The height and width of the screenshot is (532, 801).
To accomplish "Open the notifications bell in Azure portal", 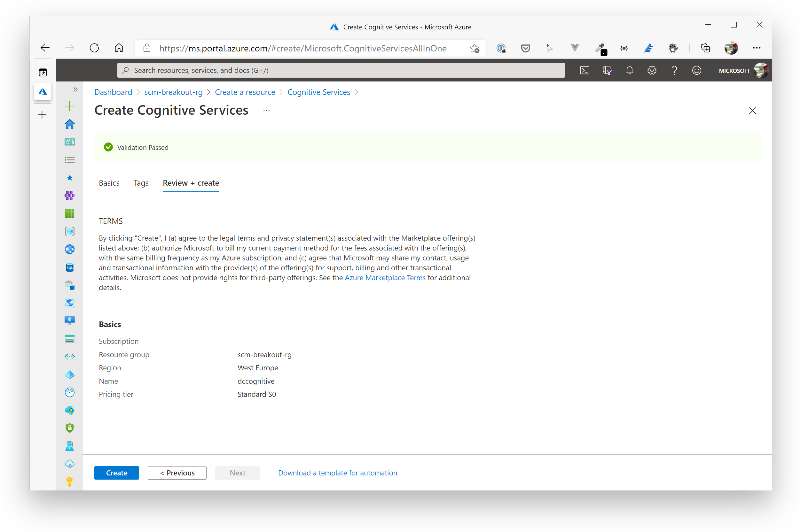I will pos(629,70).
